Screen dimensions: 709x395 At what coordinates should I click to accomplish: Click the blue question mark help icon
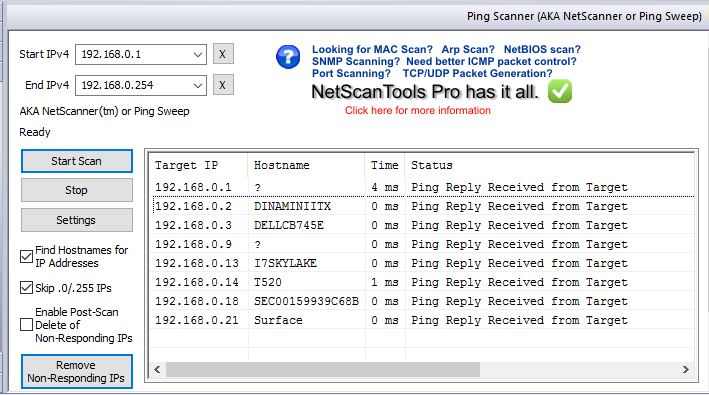tap(288, 57)
